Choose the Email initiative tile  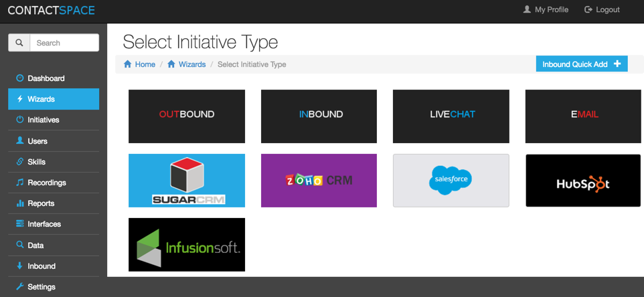point(583,116)
